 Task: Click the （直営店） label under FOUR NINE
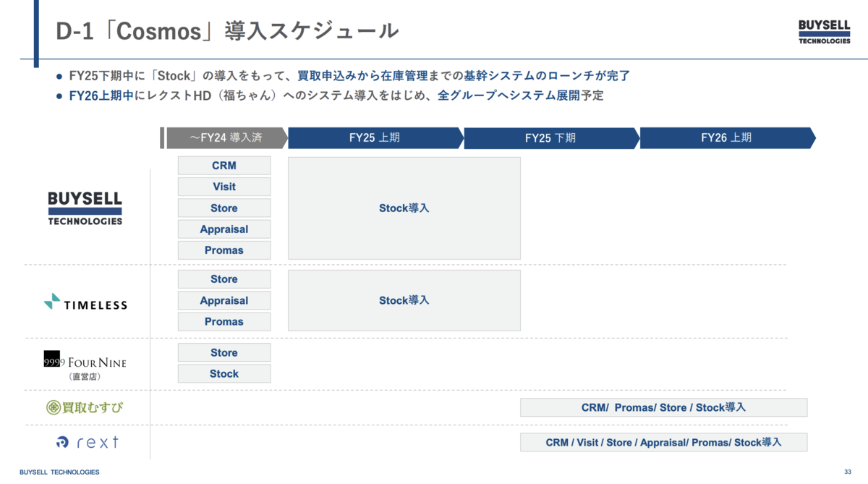tap(85, 377)
